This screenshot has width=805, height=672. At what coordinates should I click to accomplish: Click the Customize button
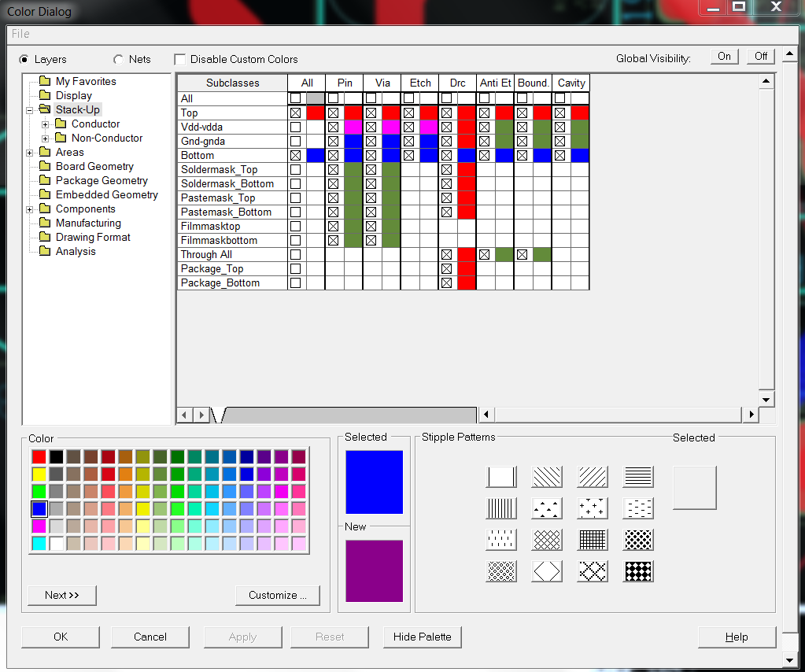tap(277, 595)
